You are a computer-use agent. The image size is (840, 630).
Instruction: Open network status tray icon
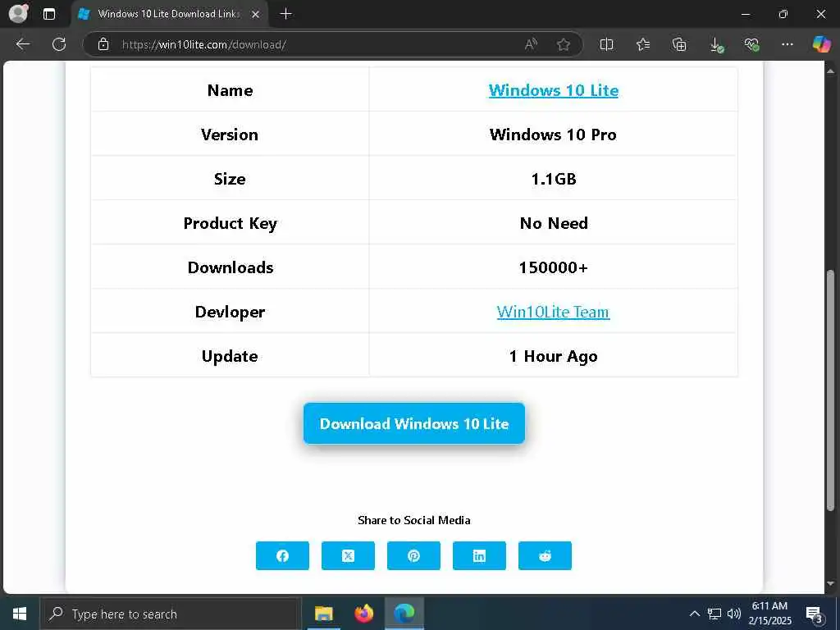714,614
